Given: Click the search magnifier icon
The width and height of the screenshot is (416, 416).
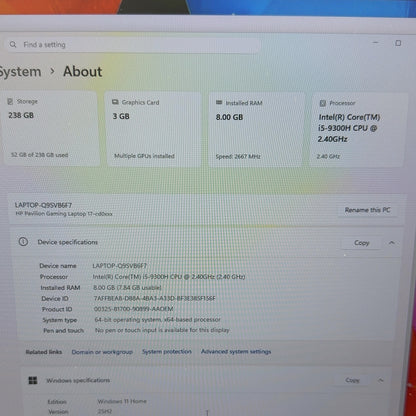Looking at the screenshot, I should tap(13, 44).
